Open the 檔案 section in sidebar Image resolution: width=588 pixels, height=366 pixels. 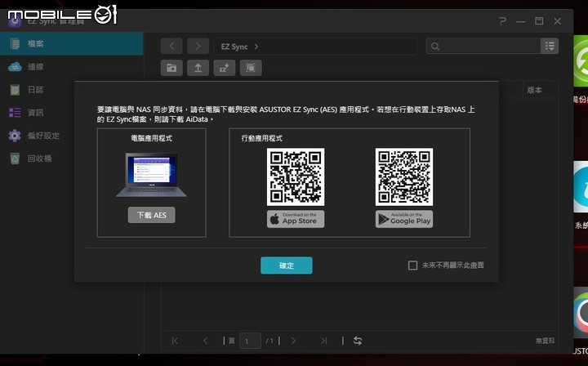point(71,44)
